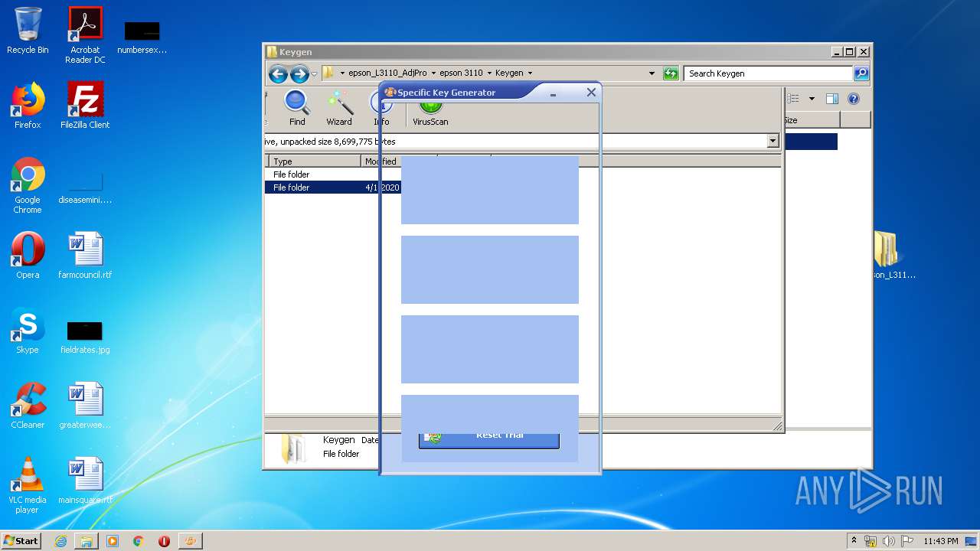The height and width of the screenshot is (551, 980).
Task: Expand the recent pages dropdown arrow
Action: click(314, 73)
